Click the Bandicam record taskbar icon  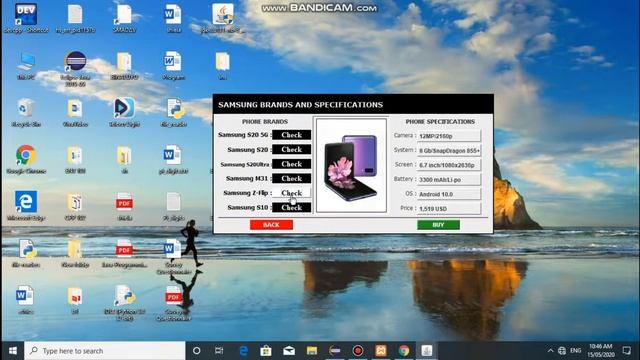point(358,351)
